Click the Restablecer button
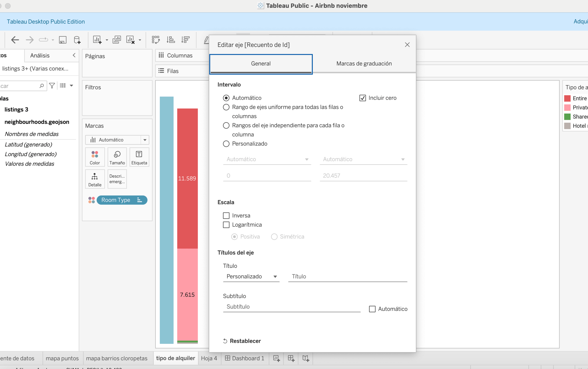 242,341
